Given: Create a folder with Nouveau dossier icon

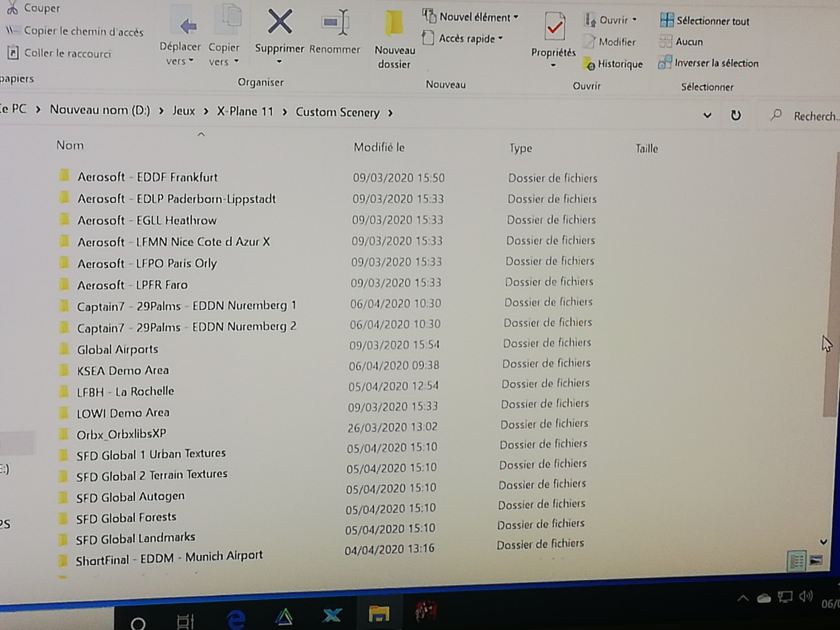Looking at the screenshot, I should [394, 24].
